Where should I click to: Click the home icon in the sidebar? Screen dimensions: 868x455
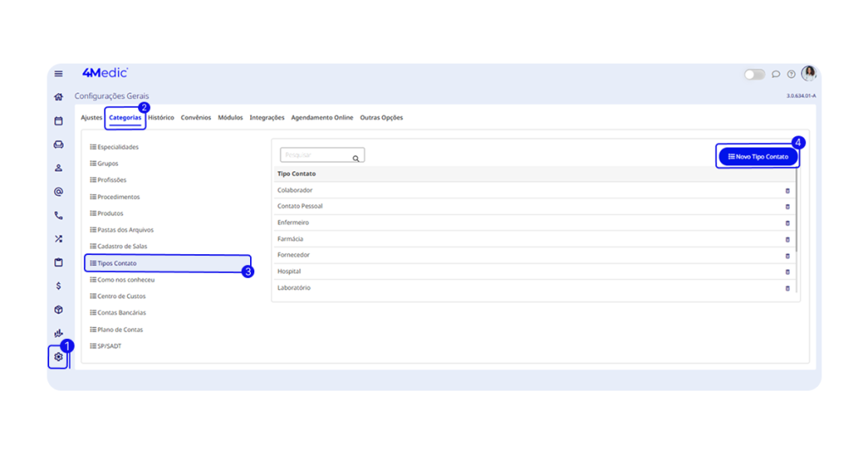(x=58, y=97)
